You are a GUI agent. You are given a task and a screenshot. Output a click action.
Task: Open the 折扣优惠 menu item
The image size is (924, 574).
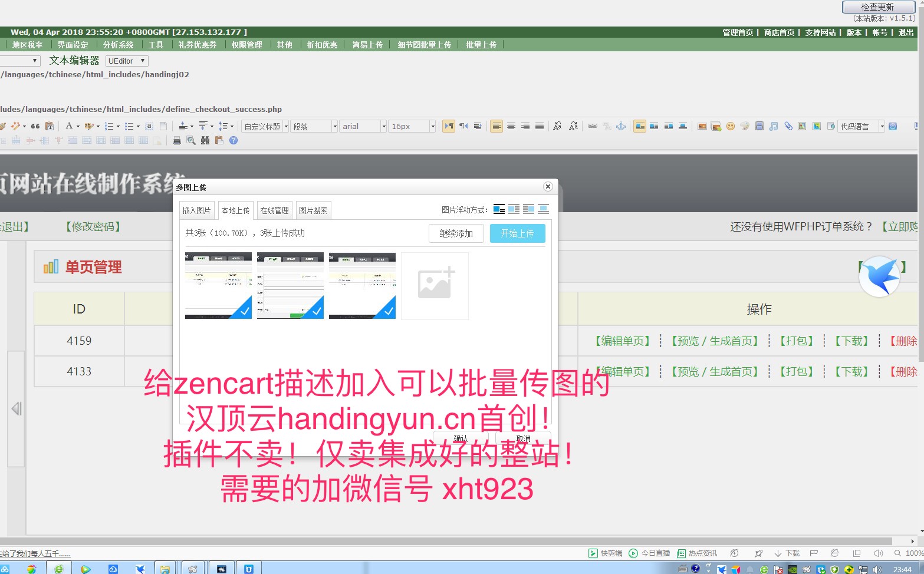click(x=322, y=45)
